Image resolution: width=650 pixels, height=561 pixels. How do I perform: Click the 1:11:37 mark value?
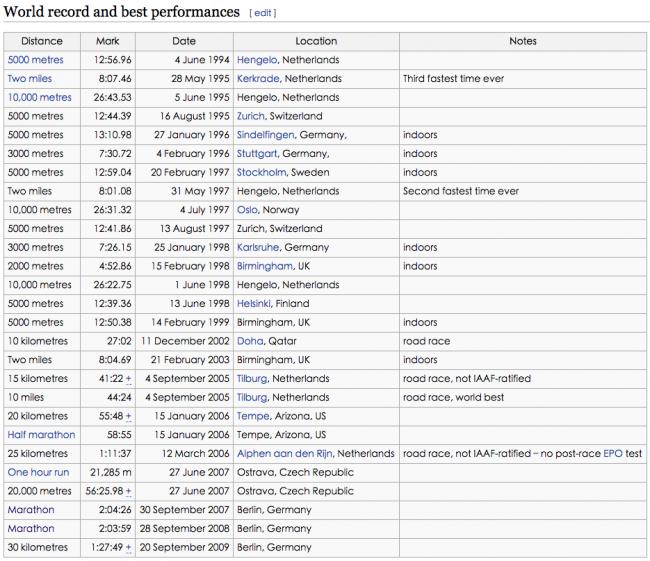click(x=115, y=454)
